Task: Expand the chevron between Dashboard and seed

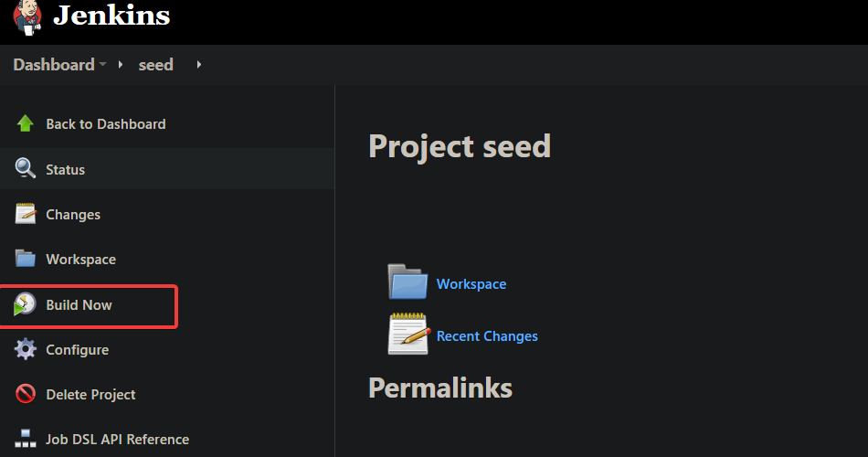Action: tap(120, 64)
